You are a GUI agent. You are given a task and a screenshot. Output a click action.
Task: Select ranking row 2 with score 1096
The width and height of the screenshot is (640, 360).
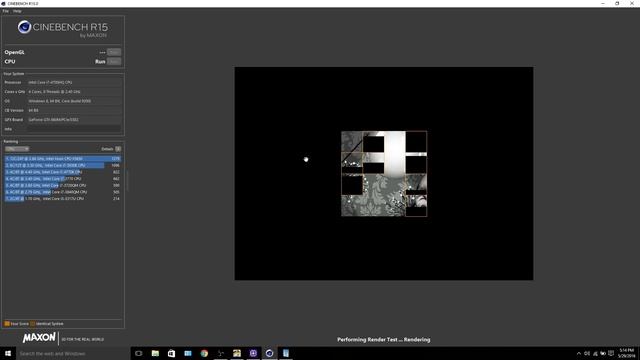click(x=63, y=165)
